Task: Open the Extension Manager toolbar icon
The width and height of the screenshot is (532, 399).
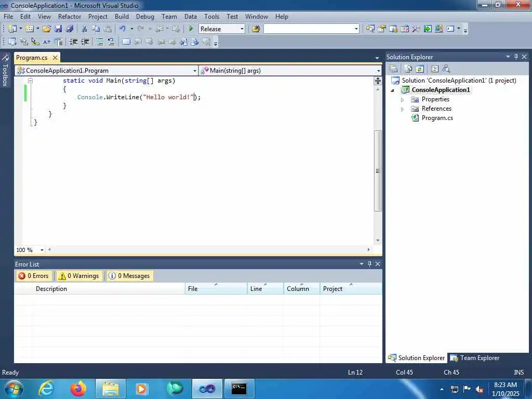Action: 439,29
